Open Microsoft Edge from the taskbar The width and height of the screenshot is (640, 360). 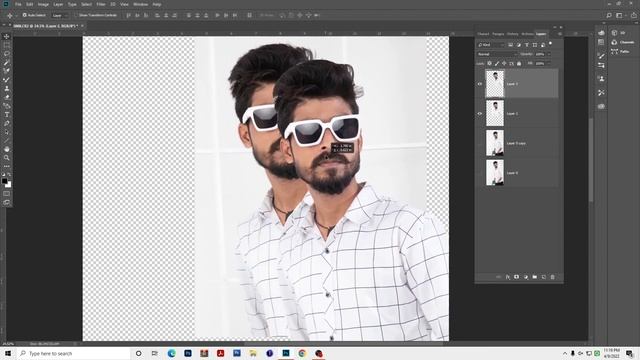(171, 353)
